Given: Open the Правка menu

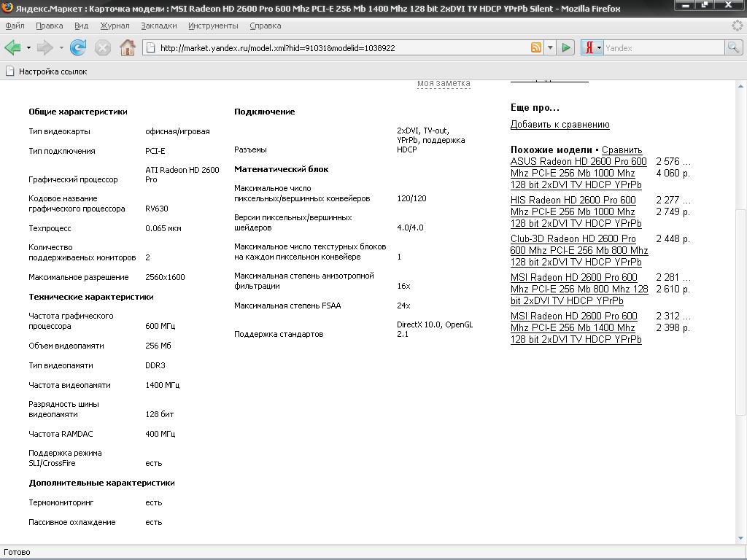Looking at the screenshot, I should 49,26.
